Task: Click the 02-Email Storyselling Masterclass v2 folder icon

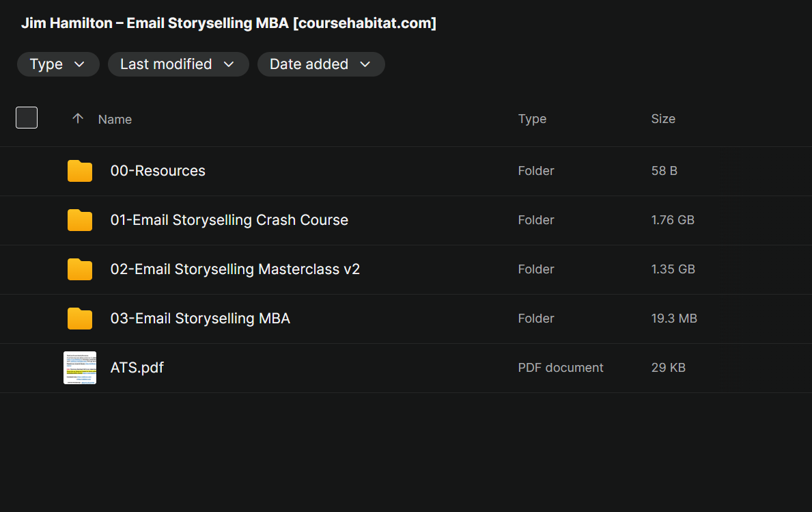Action: [x=80, y=269]
